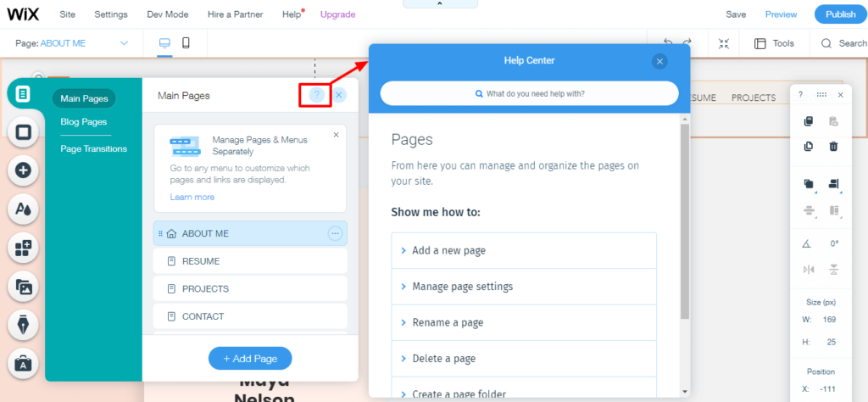Click the Paste icon in the toolbar panel
Viewport: 868px width, 402px height.
pos(834,121)
